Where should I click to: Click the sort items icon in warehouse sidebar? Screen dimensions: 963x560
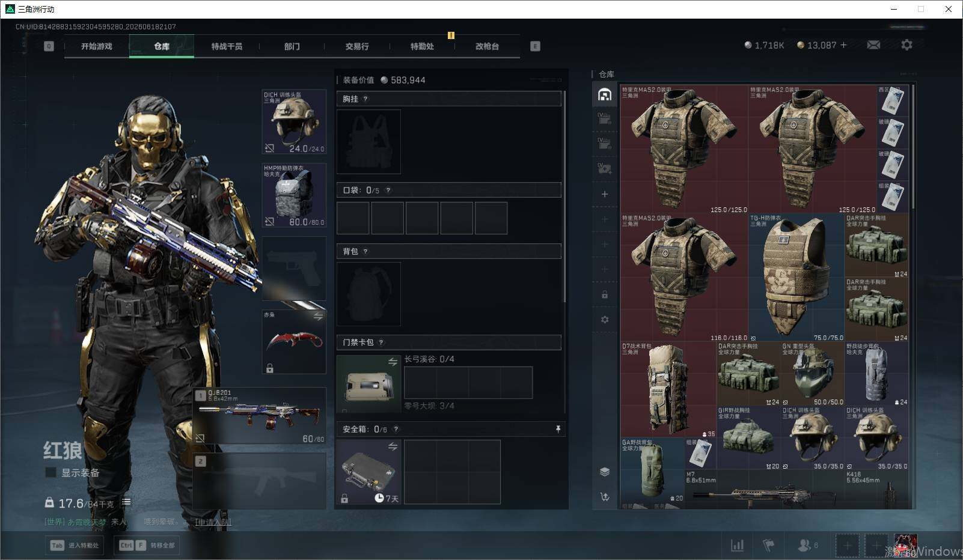tap(605, 497)
